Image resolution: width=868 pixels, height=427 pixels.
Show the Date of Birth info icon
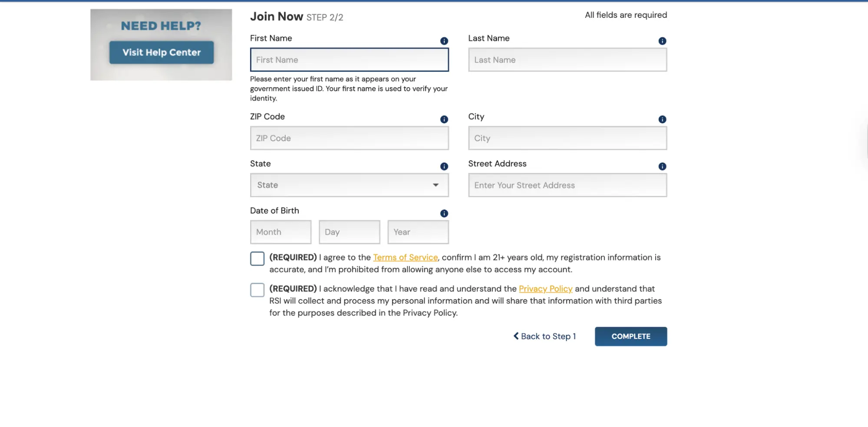444,213
